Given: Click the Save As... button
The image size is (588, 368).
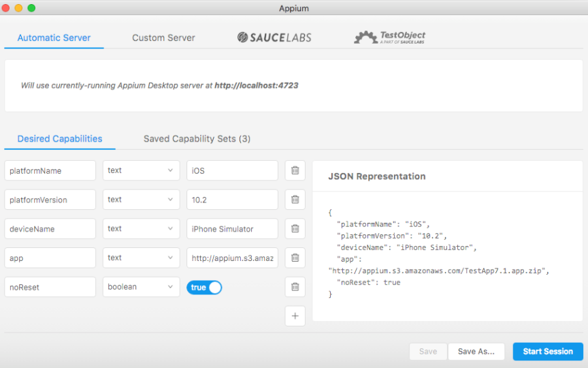Looking at the screenshot, I should tap(476, 352).
